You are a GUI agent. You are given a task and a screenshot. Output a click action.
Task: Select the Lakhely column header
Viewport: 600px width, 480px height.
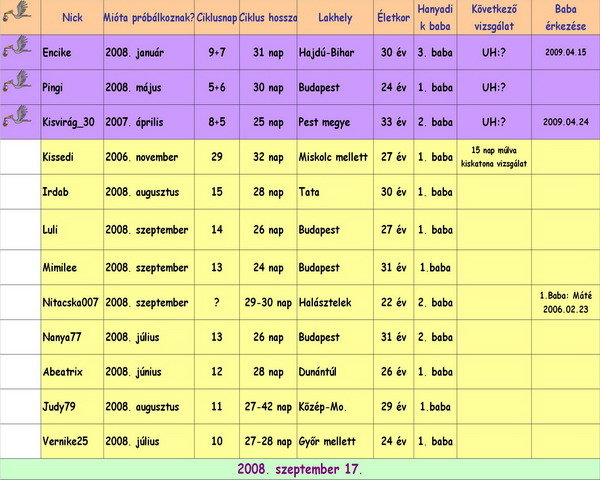[334, 18]
